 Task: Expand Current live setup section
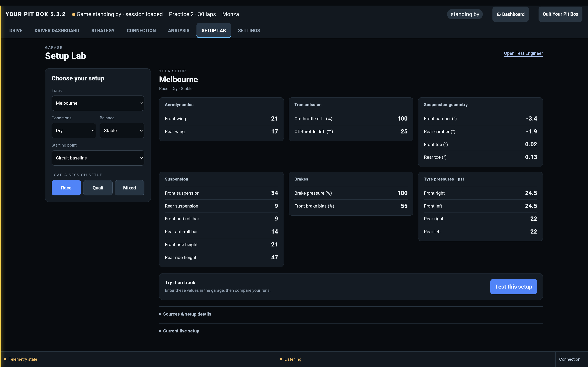pos(179,331)
